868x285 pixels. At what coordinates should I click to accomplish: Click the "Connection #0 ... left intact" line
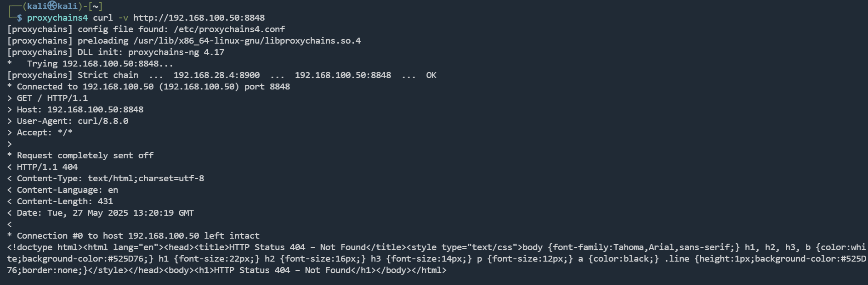point(138,236)
